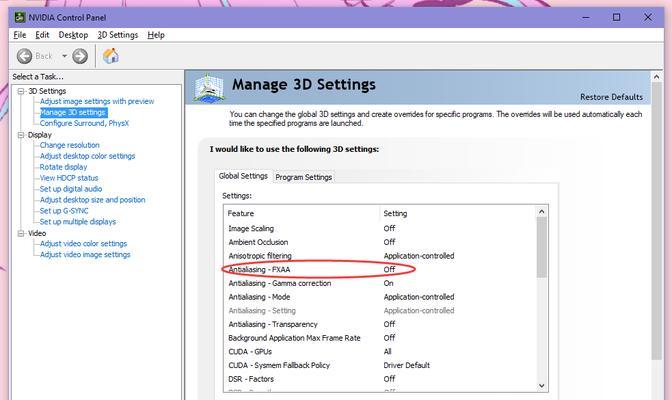
Task: Maximize the NVIDIA Control Panel window
Action: (616, 18)
